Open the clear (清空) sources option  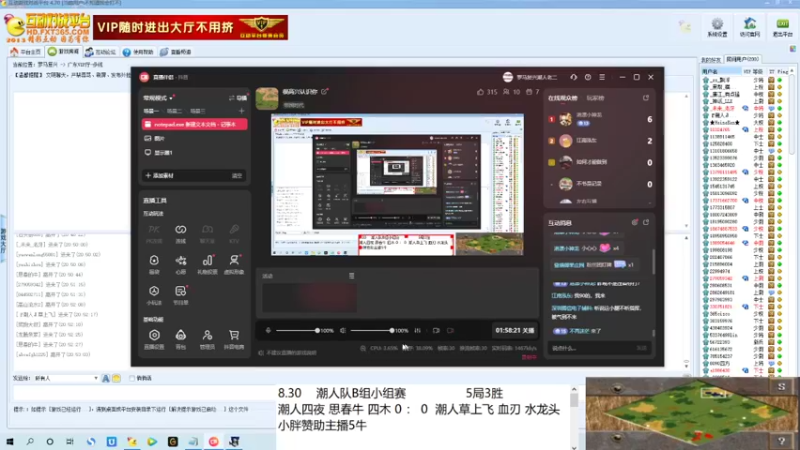coord(237,176)
